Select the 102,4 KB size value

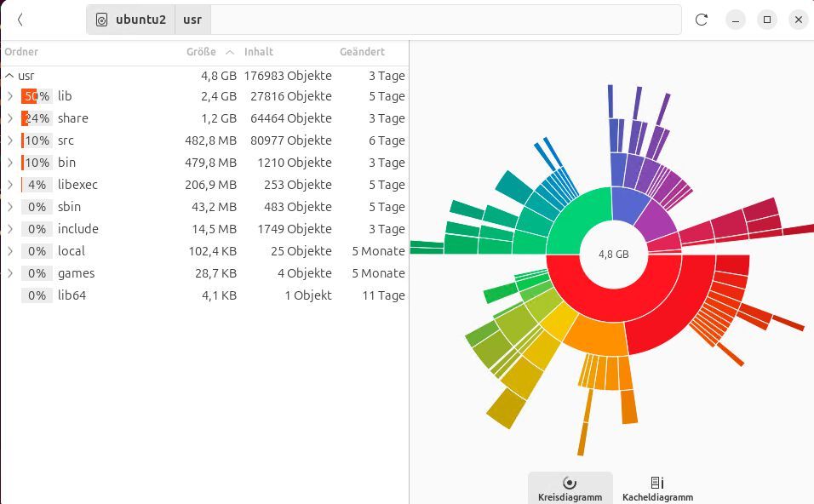212,251
